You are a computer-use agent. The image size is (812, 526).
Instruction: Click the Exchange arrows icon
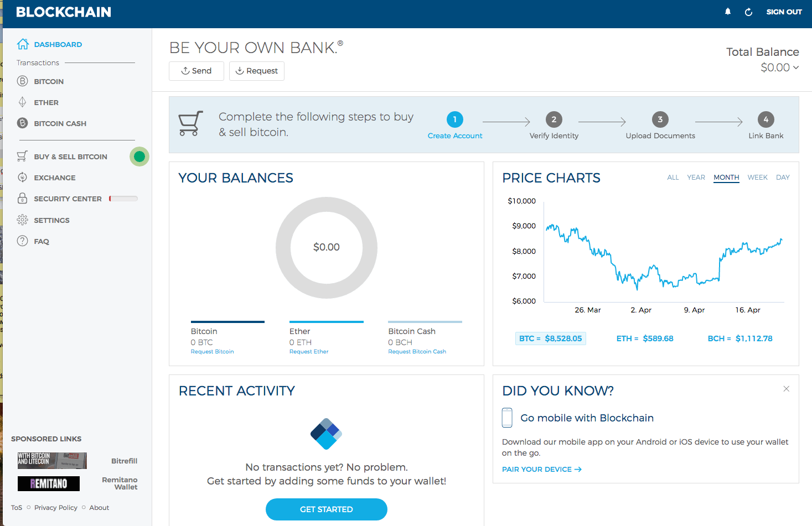(x=22, y=178)
